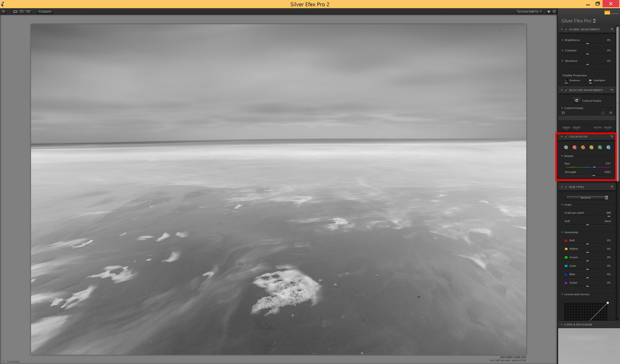Select the red color filter
The width and height of the screenshot is (620, 364).
(x=575, y=148)
